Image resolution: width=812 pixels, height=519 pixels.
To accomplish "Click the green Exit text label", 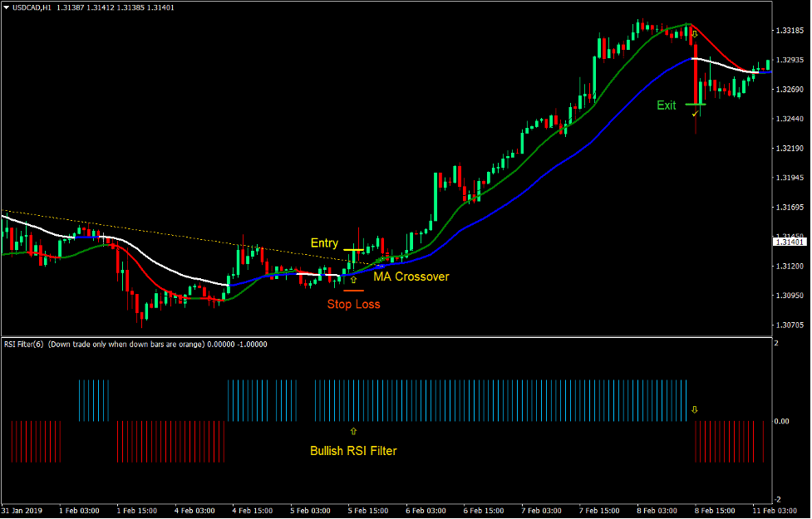I will (667, 105).
